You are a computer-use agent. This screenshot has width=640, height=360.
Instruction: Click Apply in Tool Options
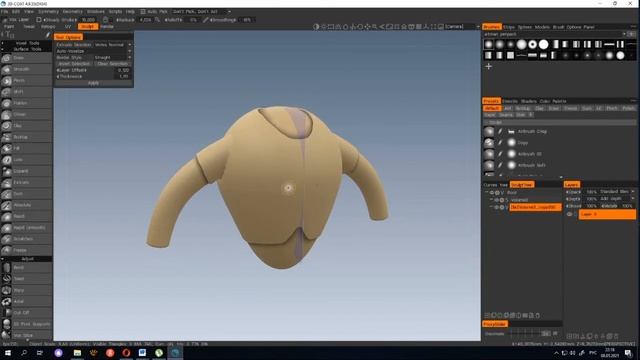pos(93,83)
